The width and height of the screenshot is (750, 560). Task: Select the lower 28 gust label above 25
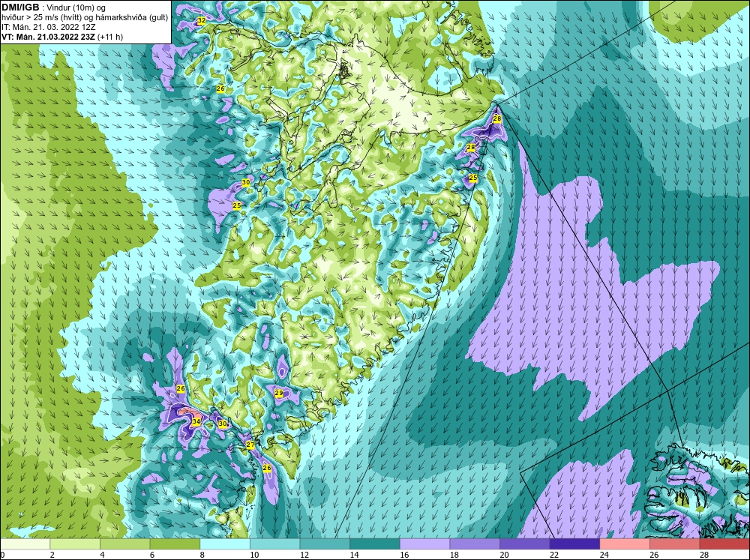click(x=471, y=147)
